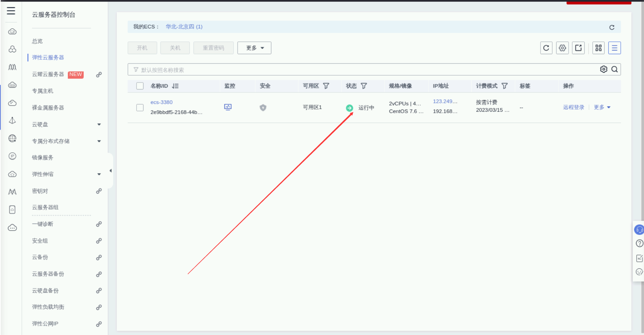644x335 pixels.
Task: Go to 总览 in sidebar
Action: [x=38, y=41]
